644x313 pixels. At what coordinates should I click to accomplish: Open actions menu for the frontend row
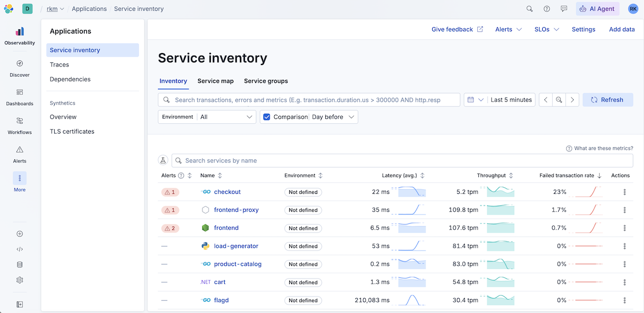[x=624, y=228]
